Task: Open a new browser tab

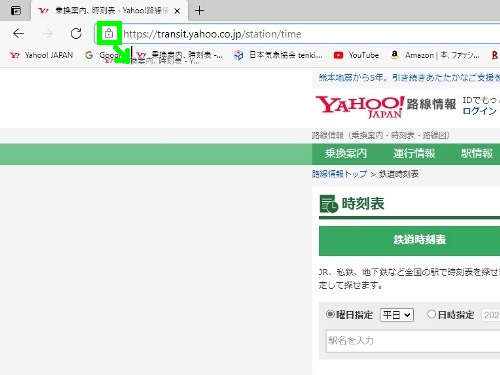Action: click(x=199, y=11)
